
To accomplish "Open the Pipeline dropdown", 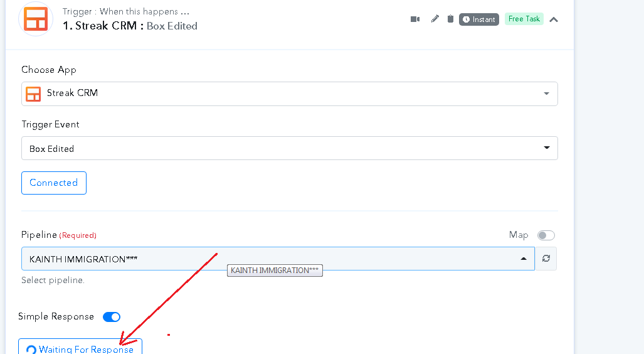I will 278,259.
